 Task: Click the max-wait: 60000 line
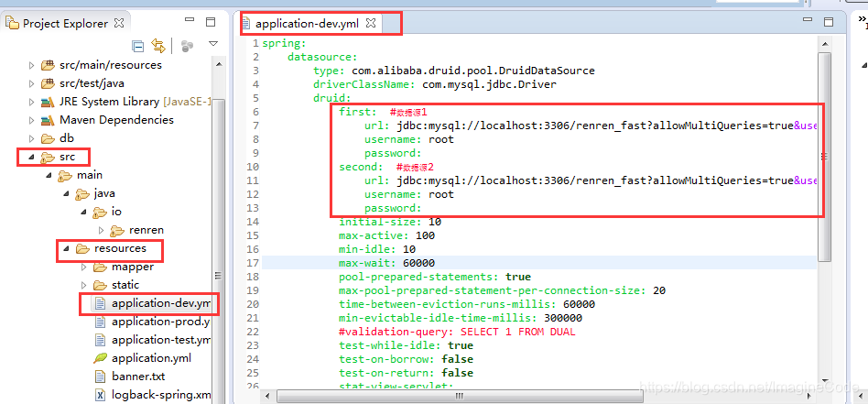pos(387,263)
